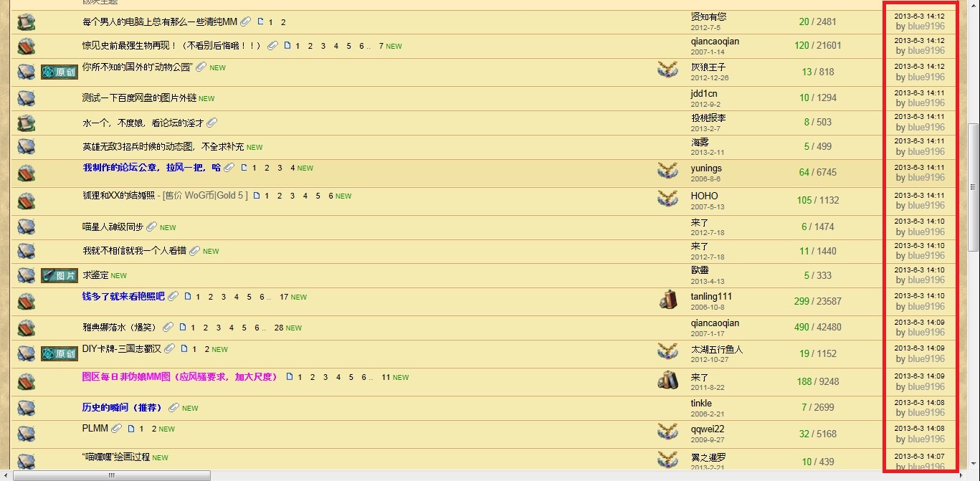
Task: Jump to page 28 of 雅典娜落水 thread
Action: pyautogui.click(x=279, y=328)
